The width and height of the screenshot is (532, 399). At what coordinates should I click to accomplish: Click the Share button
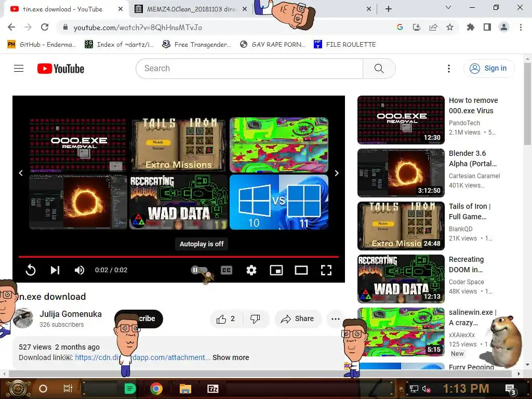coord(298,318)
